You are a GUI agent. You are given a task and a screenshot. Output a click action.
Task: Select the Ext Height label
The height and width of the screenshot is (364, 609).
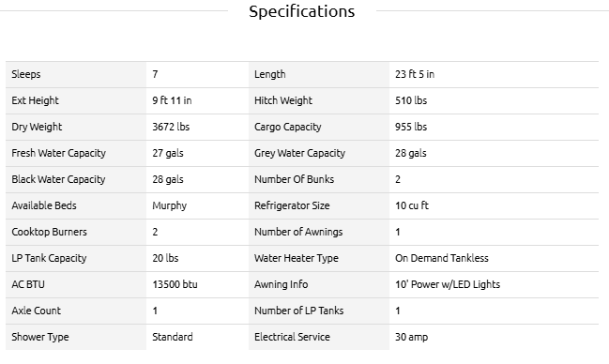[x=35, y=100]
